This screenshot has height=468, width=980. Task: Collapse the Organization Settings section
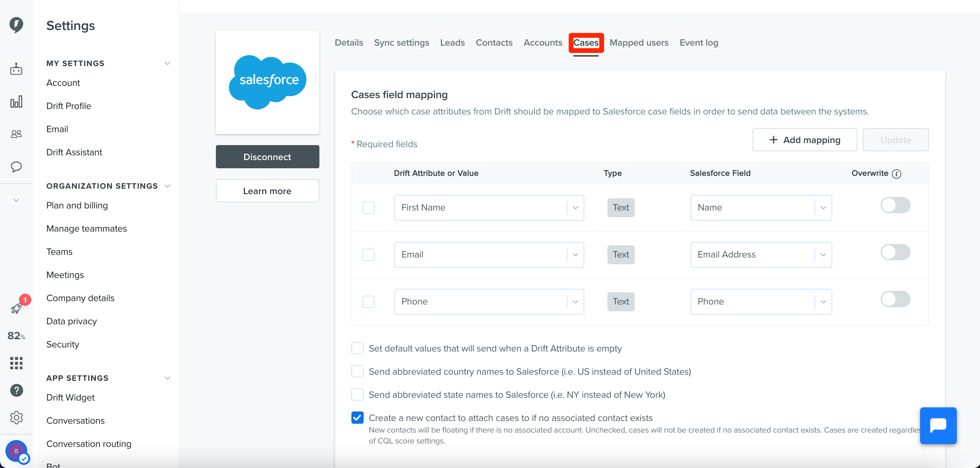pos(167,186)
